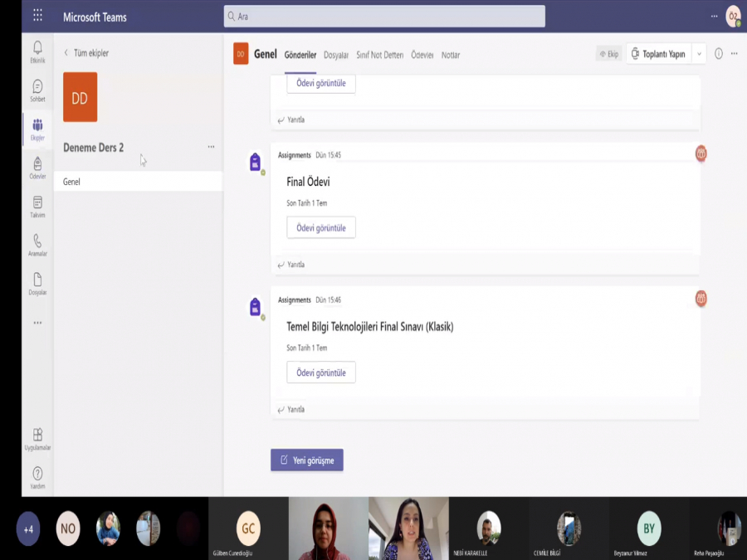Select the Genel channel in the team list

click(138, 182)
